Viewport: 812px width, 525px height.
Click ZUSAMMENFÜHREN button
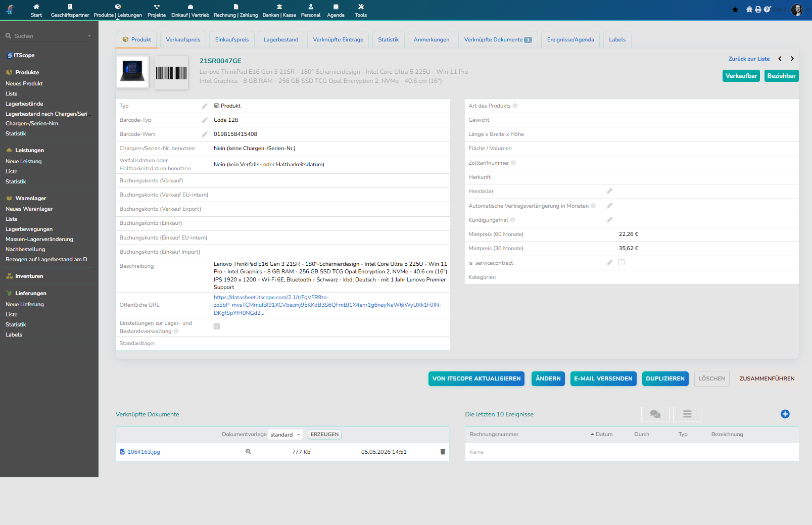point(767,378)
